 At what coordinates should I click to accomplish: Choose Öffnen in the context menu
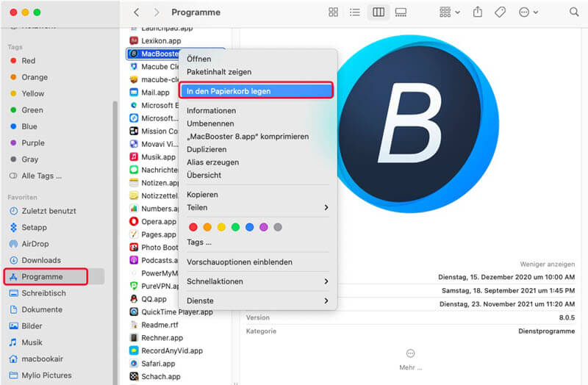[198, 59]
